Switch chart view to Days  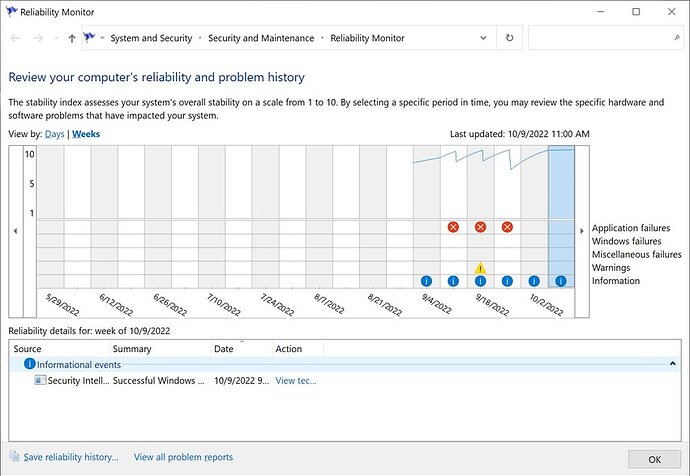coord(54,134)
